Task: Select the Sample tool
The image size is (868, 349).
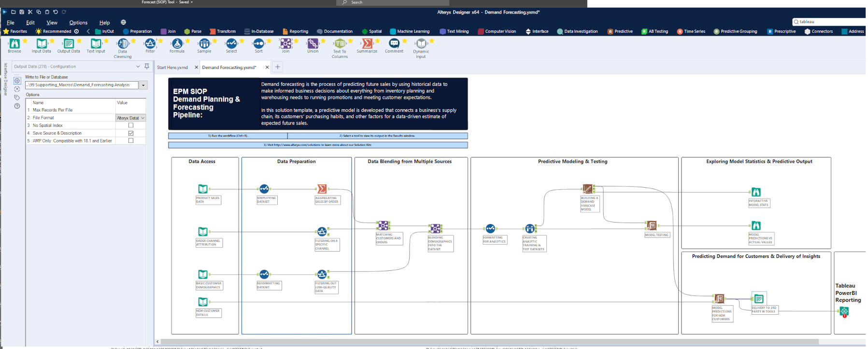Action: tap(204, 45)
